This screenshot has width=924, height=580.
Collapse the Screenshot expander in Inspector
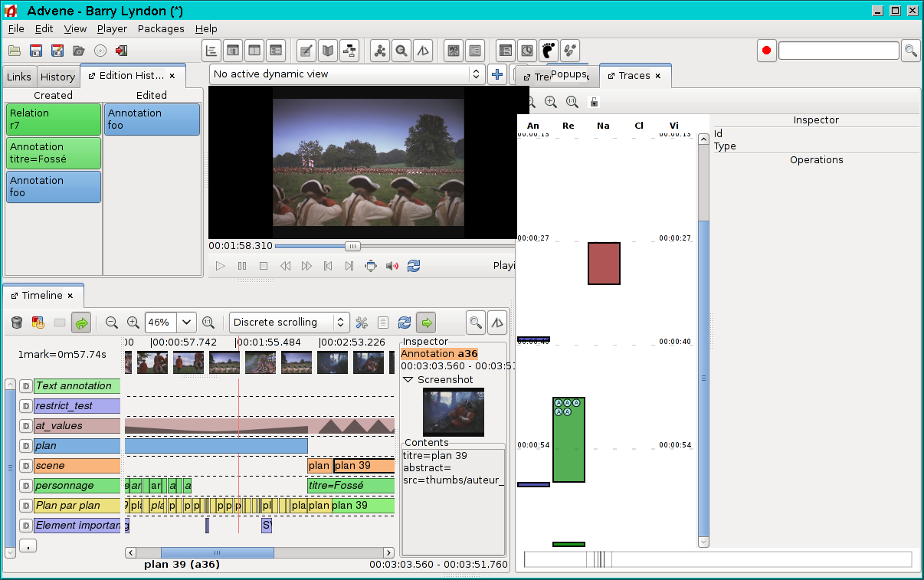408,380
